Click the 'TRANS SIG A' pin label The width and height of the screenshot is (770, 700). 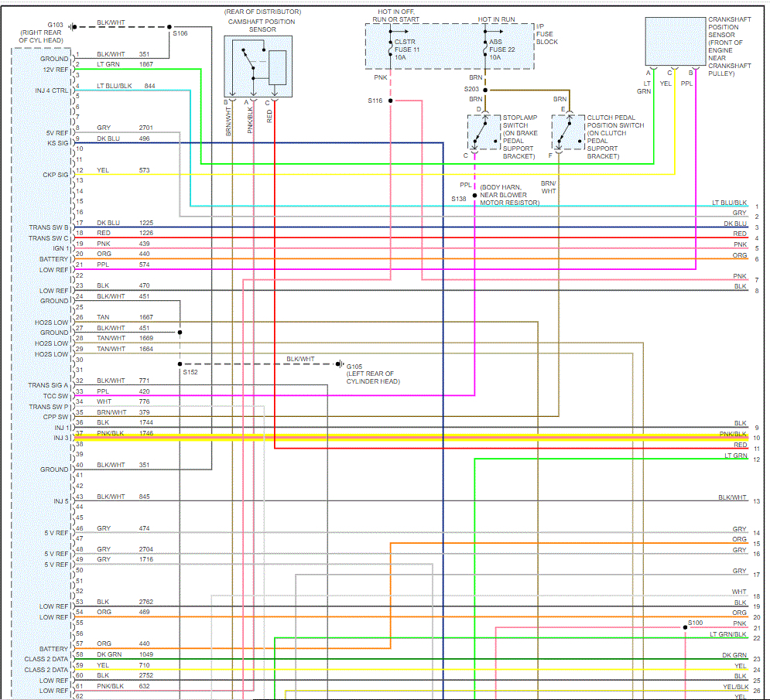48,385
